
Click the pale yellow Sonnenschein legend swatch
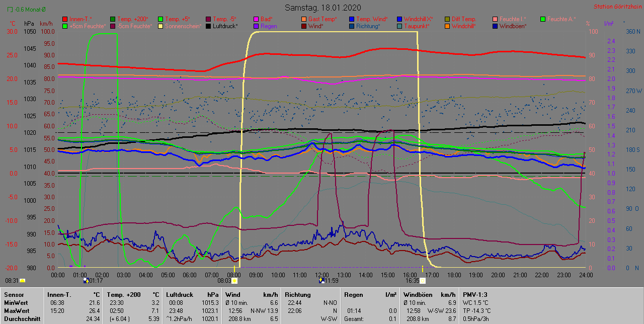click(160, 26)
